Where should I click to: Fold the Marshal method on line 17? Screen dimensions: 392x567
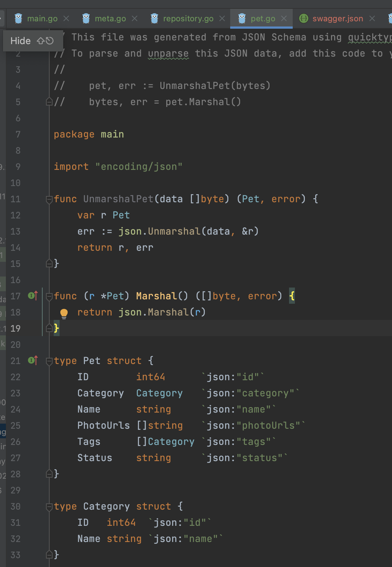point(49,296)
